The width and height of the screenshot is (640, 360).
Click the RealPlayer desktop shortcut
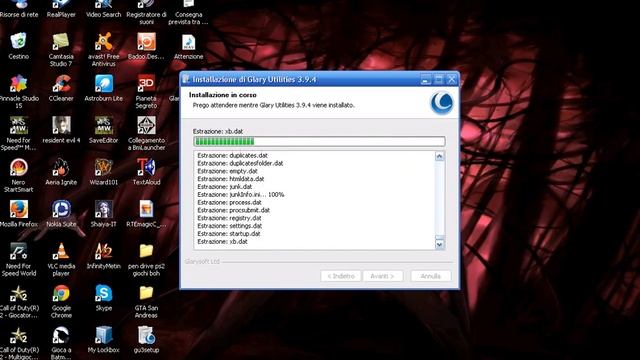[61, 5]
